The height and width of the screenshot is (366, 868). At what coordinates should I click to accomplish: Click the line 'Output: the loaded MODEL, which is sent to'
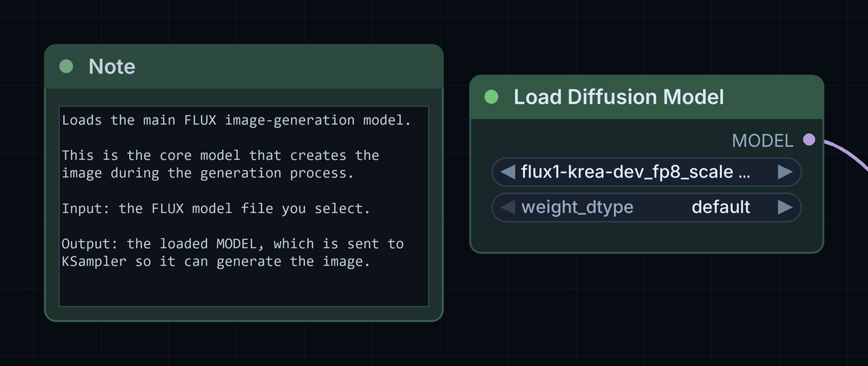233,244
